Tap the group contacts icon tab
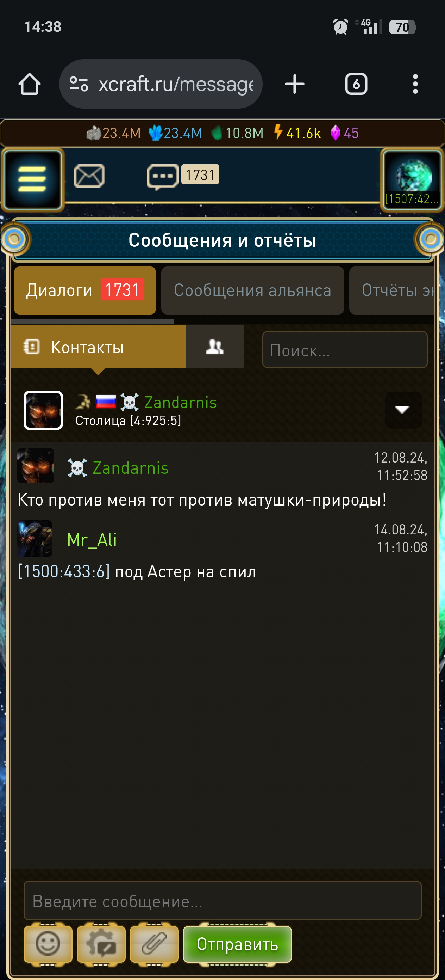 [x=215, y=347]
